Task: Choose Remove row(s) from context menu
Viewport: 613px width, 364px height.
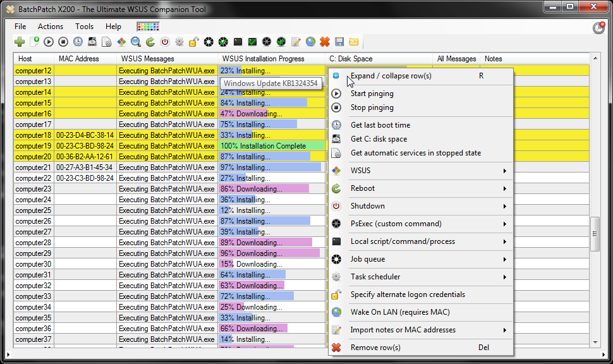Action: [x=375, y=348]
